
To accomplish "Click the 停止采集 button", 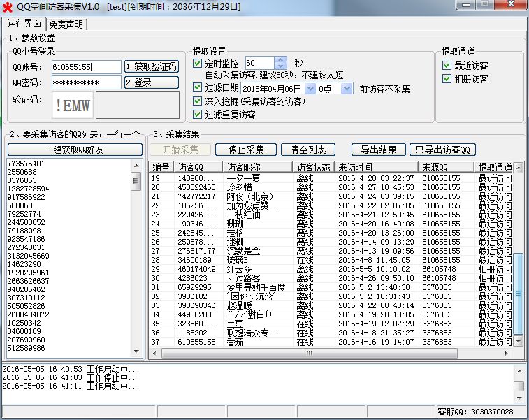I will 246,150.
